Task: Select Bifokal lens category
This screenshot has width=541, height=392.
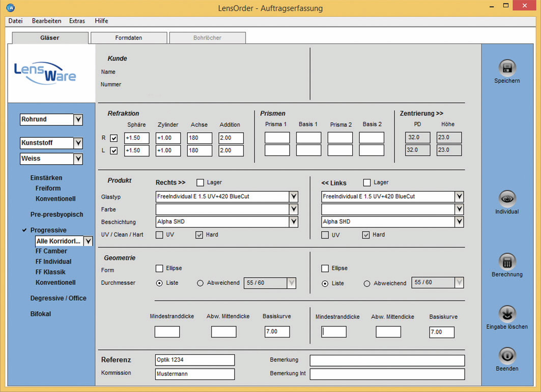Action: [40, 314]
